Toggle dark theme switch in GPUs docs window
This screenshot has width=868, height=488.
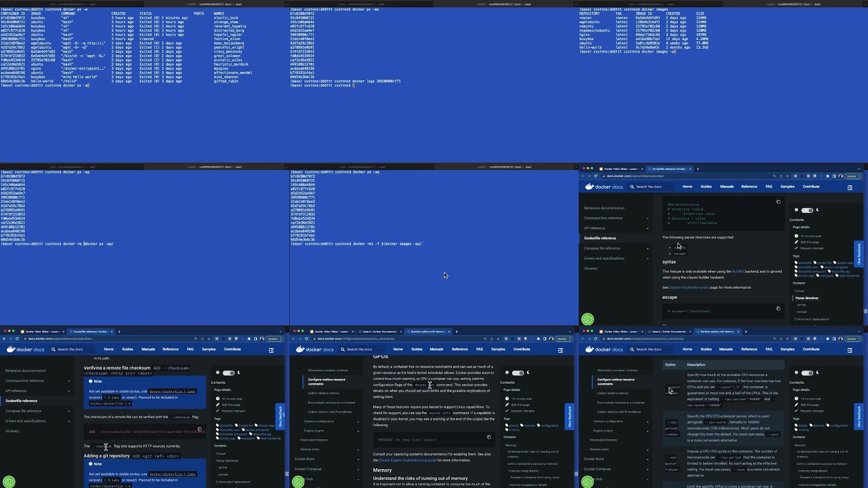point(518,373)
